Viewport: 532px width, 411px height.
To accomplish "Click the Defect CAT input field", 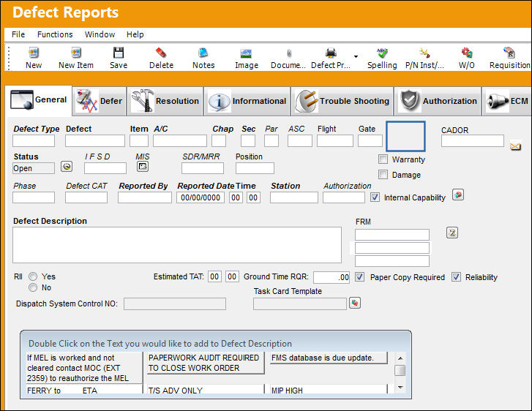I will (86, 197).
